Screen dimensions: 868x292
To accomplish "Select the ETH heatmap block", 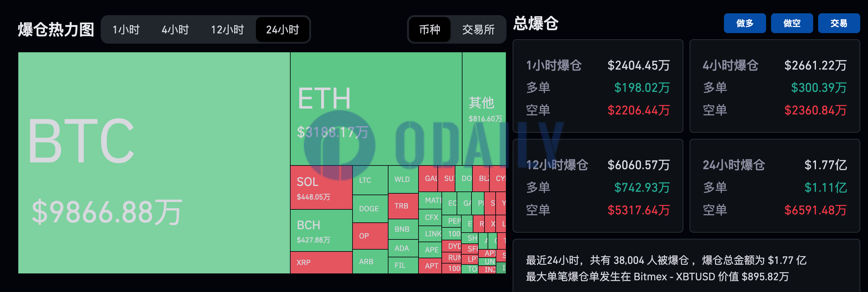I will (376, 109).
